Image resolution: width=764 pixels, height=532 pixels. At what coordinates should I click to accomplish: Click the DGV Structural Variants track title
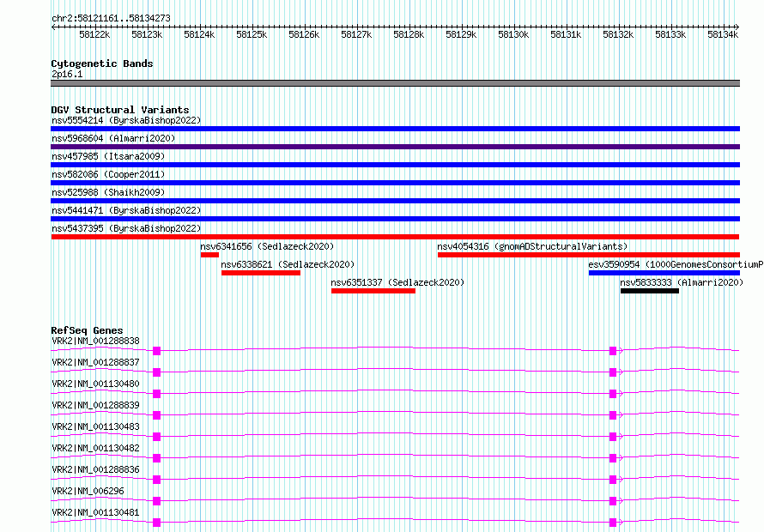coord(120,110)
